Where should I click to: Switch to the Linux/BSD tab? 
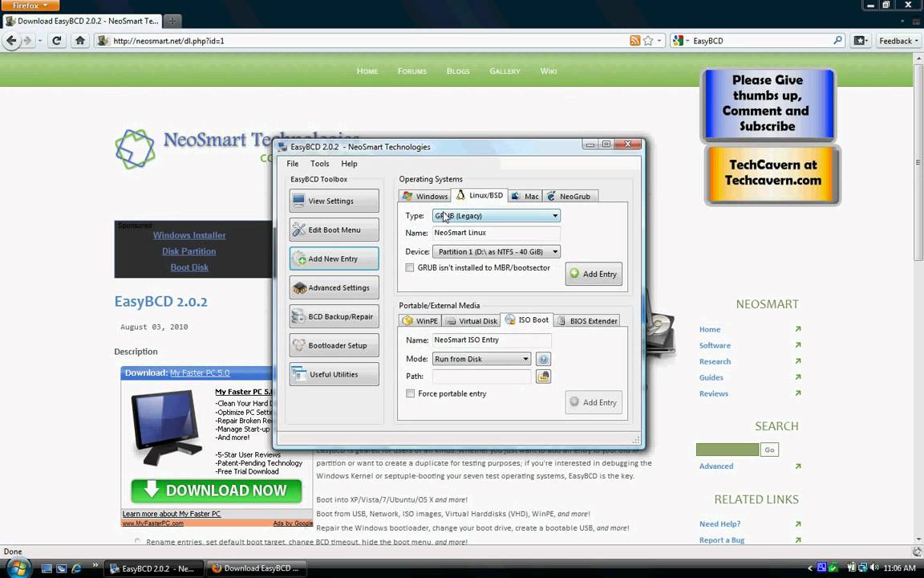pyautogui.click(x=479, y=194)
